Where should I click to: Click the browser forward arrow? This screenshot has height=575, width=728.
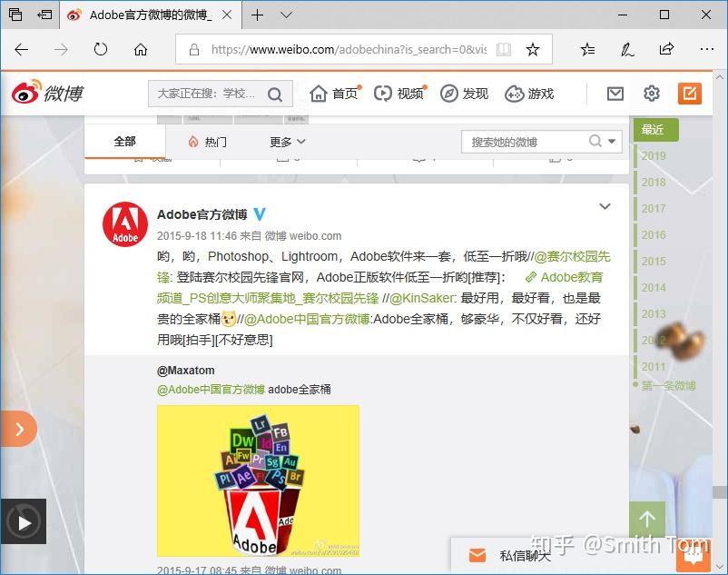(x=61, y=49)
